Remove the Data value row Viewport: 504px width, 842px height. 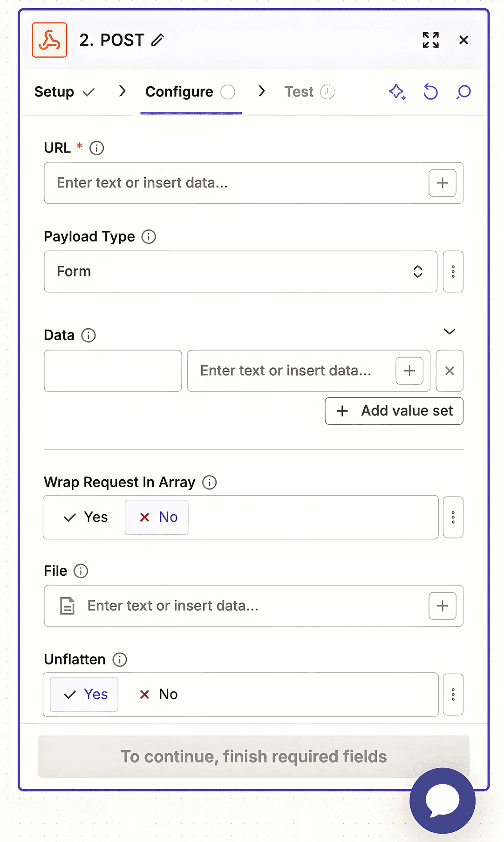[450, 371]
